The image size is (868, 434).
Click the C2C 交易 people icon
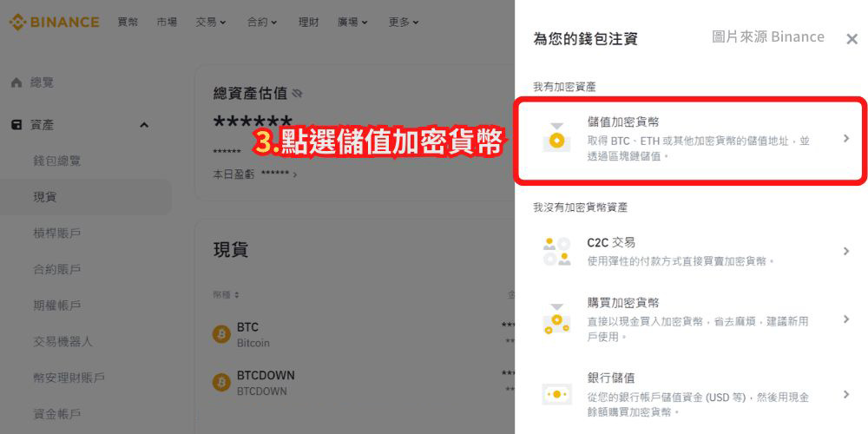pyautogui.click(x=556, y=252)
